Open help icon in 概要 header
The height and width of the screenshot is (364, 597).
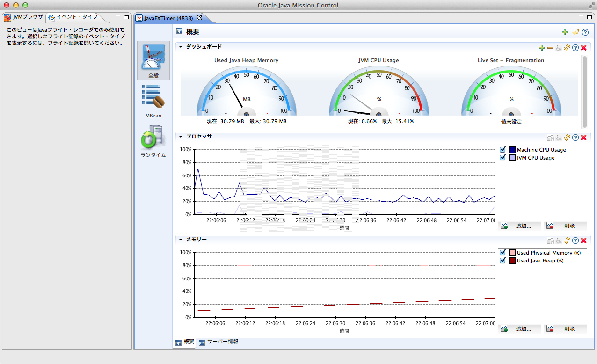pos(585,32)
